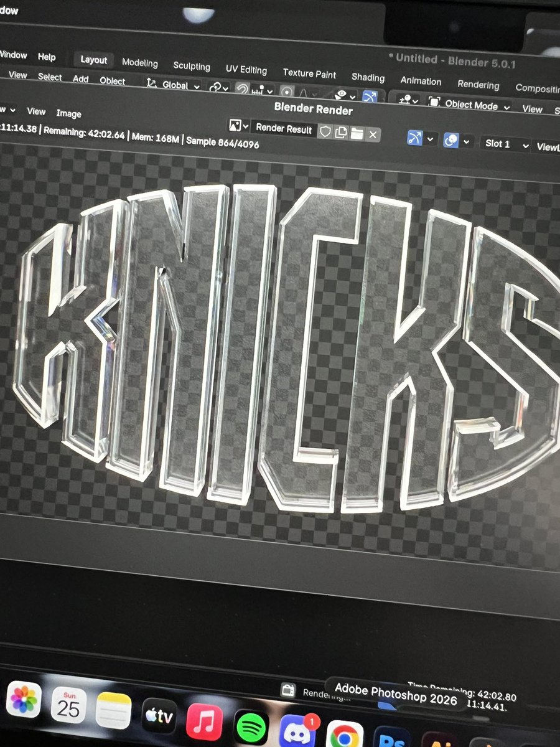Screen dimensions: 560x747
Task: Open the image browse dropdown icon
Action: pos(238,126)
